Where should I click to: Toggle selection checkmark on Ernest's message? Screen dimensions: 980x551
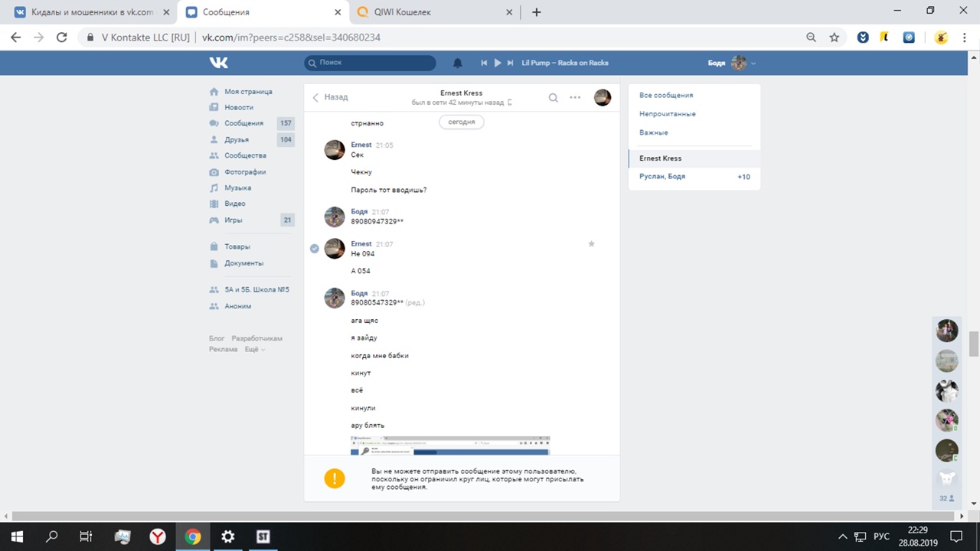click(x=315, y=248)
